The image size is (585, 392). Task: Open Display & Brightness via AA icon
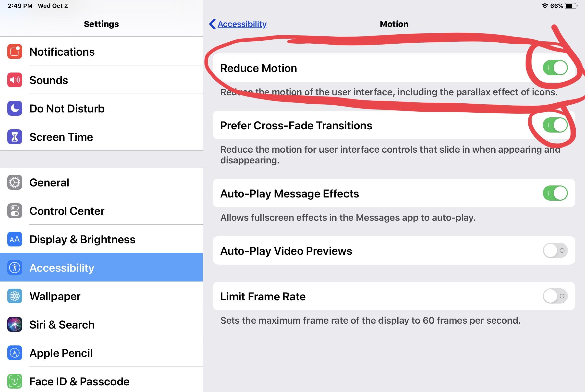pyautogui.click(x=14, y=239)
